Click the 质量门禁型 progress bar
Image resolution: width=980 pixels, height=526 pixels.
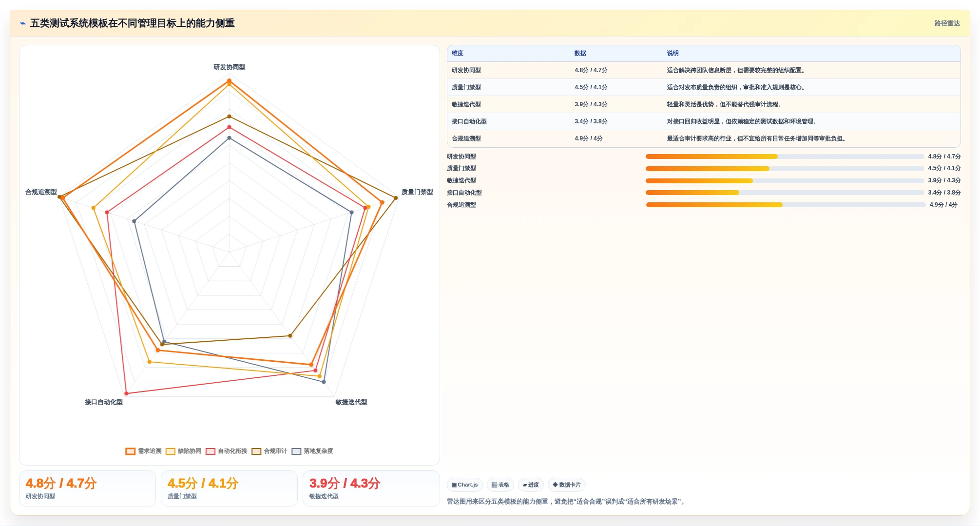(785, 169)
